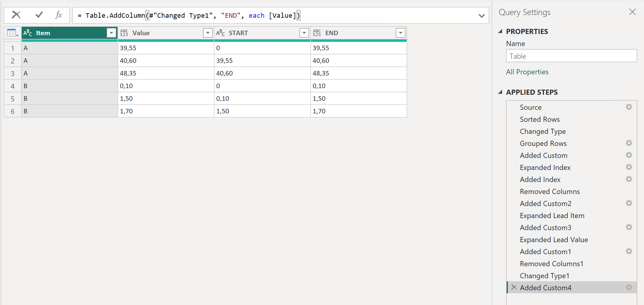Image resolution: width=644 pixels, height=305 pixels.
Task: Open Added Custom step settings gear
Action: tap(629, 155)
